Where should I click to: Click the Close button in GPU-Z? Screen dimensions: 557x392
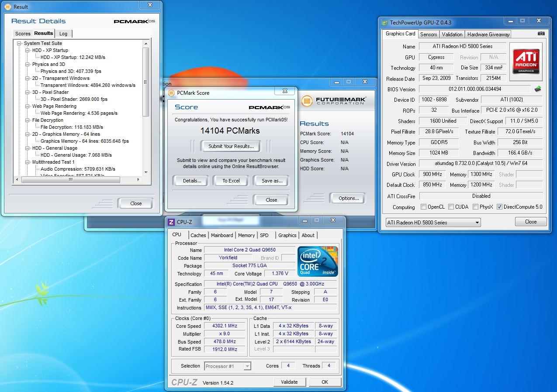(x=531, y=222)
